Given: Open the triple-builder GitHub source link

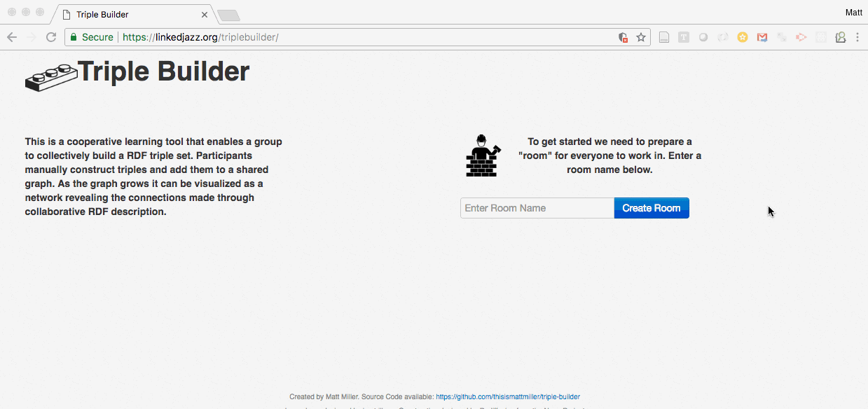Looking at the screenshot, I should (508, 396).
